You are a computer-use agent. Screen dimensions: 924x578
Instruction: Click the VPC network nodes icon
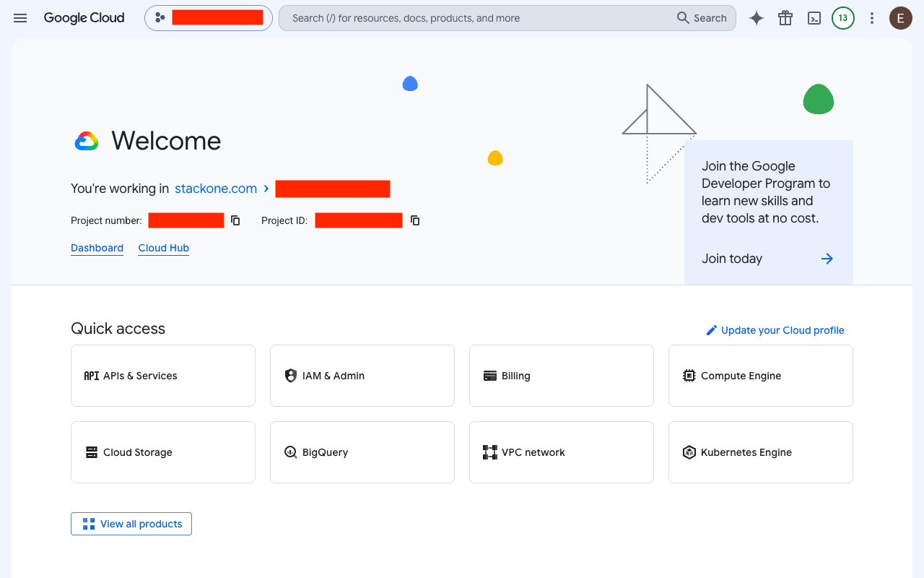click(x=490, y=452)
